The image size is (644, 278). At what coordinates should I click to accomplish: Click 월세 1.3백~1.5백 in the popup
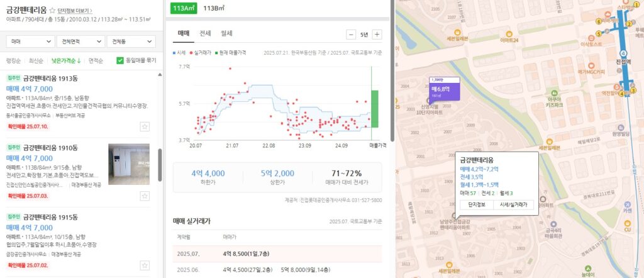pyautogui.click(x=479, y=185)
